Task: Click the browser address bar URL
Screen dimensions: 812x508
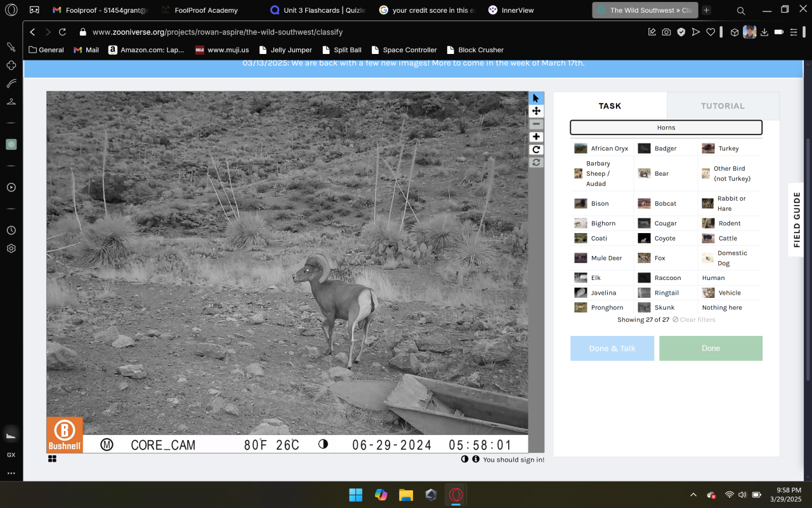Action: pos(218,32)
